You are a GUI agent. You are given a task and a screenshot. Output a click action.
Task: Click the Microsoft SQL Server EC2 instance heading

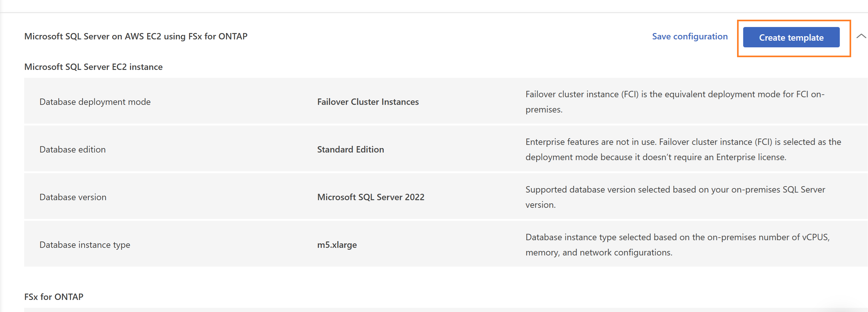(x=93, y=67)
